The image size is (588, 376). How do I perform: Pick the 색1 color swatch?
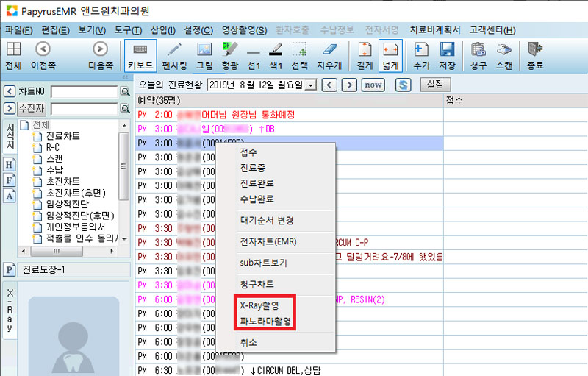tap(276, 55)
